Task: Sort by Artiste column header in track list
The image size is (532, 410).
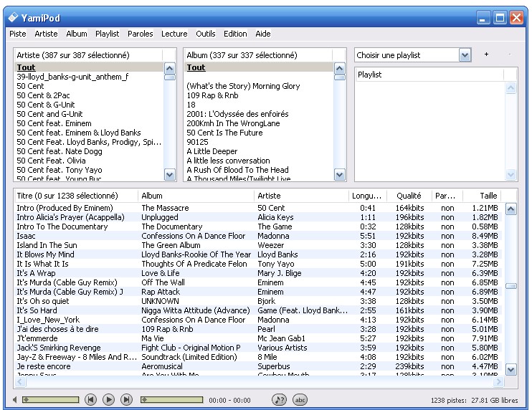Action: click(x=301, y=196)
